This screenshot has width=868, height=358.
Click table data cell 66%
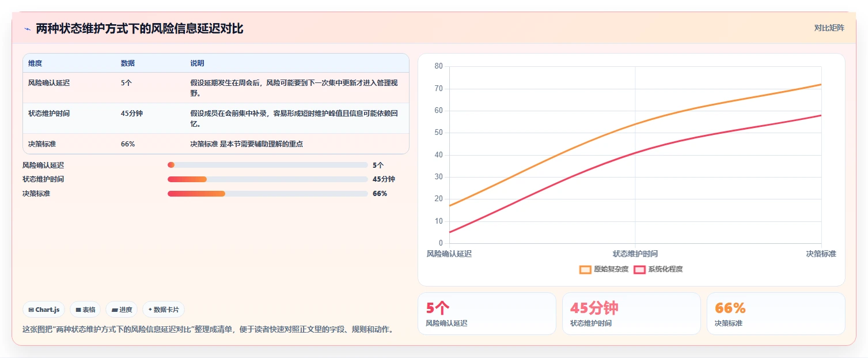(128, 144)
